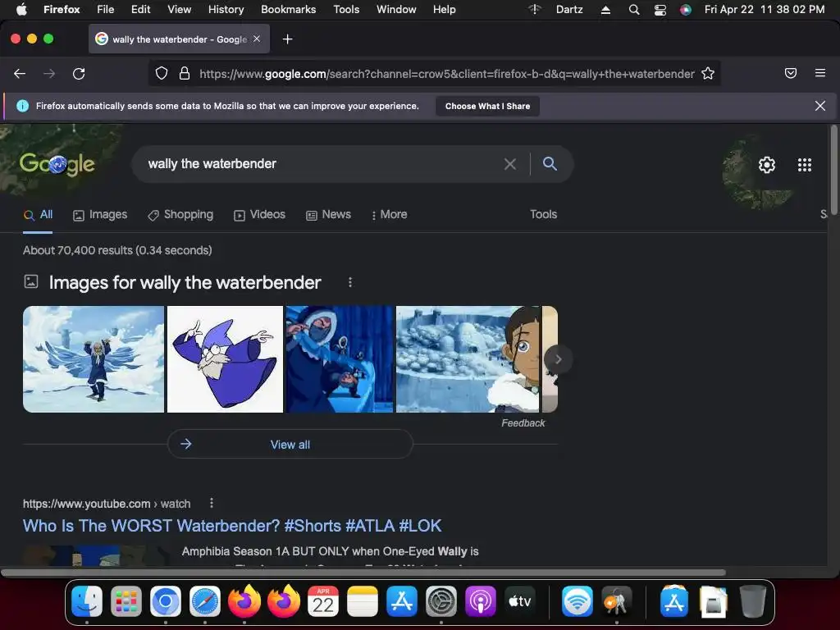Screen dimensions: 840x630
Task: Click the 'Choose What I Share' button
Action: pos(487,106)
